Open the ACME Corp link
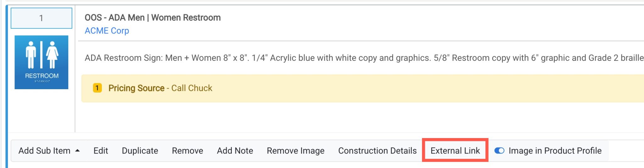644x168 pixels. 107,31
